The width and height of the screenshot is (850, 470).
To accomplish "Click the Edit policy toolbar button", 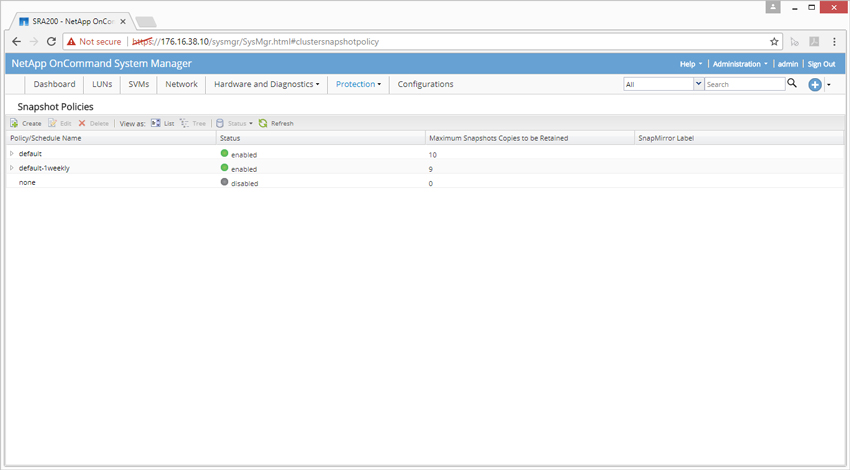I will 60,123.
